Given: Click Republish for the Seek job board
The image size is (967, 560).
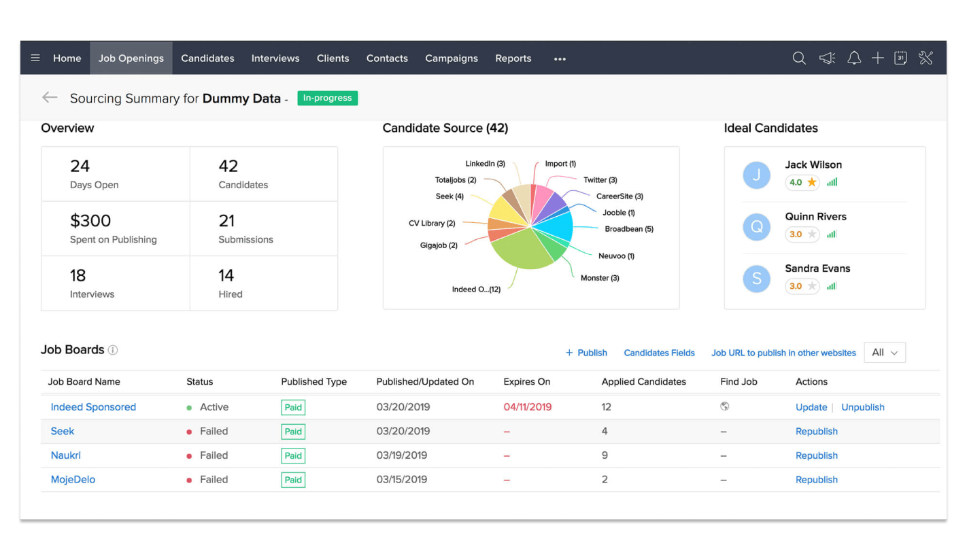Looking at the screenshot, I should click(x=816, y=432).
